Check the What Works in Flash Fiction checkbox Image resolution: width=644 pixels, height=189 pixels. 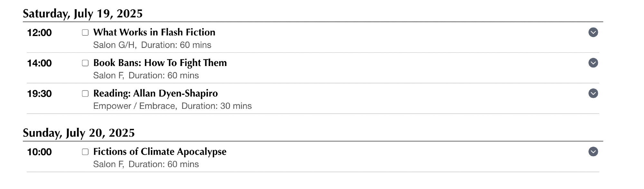point(85,33)
